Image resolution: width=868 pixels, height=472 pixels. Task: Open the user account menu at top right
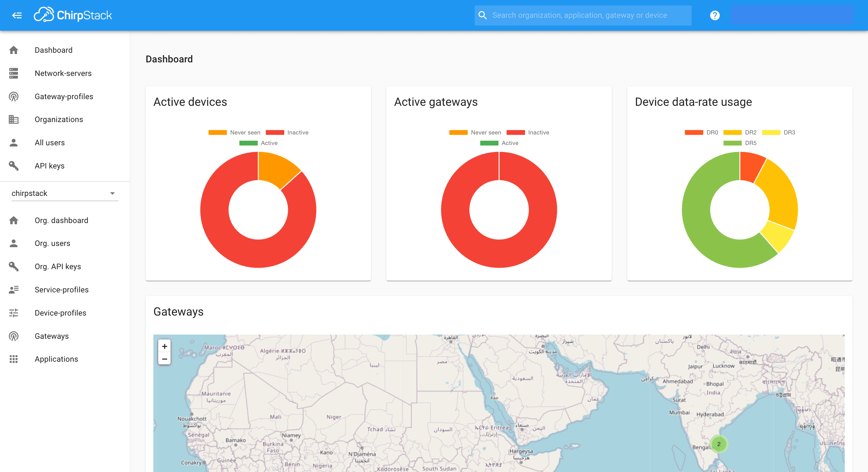tap(791, 15)
